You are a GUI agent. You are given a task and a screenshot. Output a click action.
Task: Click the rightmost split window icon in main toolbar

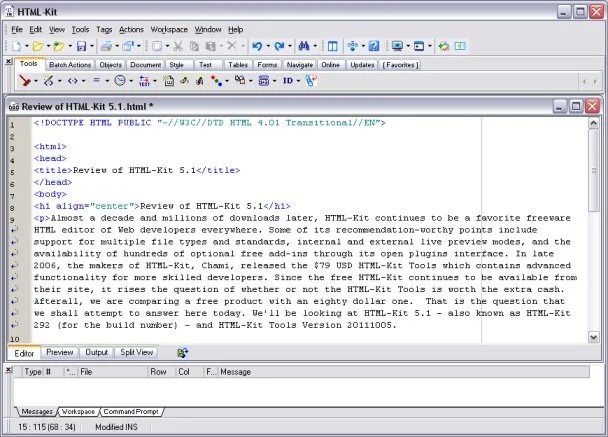[460, 46]
